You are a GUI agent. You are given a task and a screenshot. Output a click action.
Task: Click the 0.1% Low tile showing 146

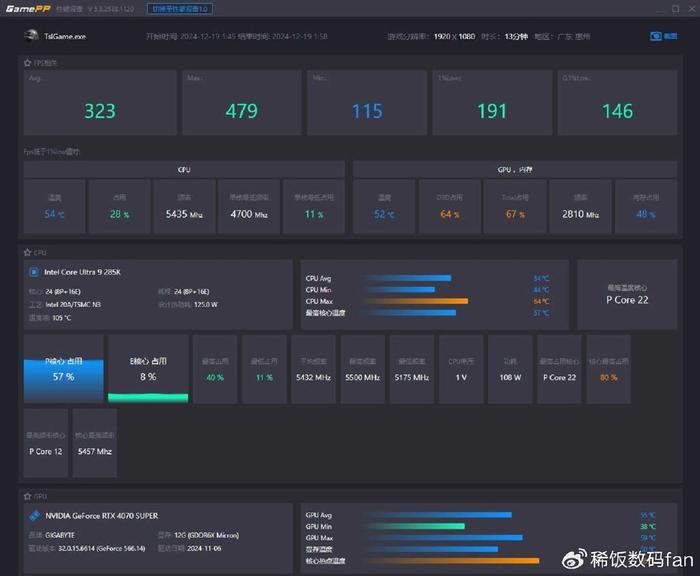[x=617, y=102]
